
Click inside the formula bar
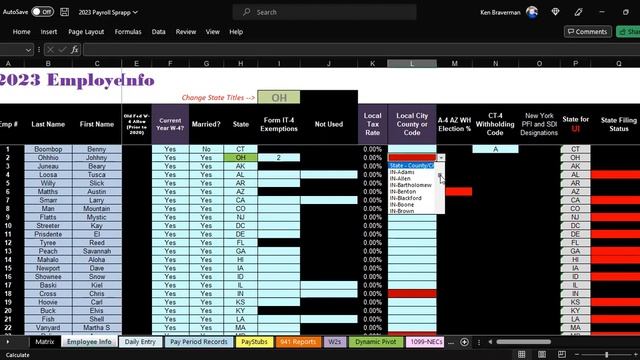click(361, 50)
